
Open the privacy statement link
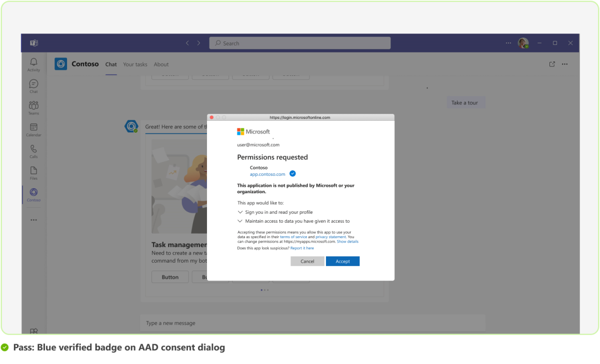330,237
